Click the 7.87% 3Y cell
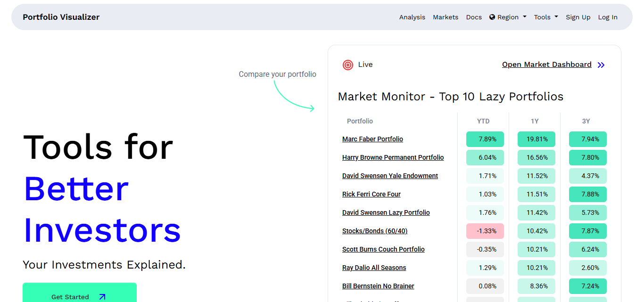Image resolution: width=644 pixels, height=302 pixels. pos(588,231)
